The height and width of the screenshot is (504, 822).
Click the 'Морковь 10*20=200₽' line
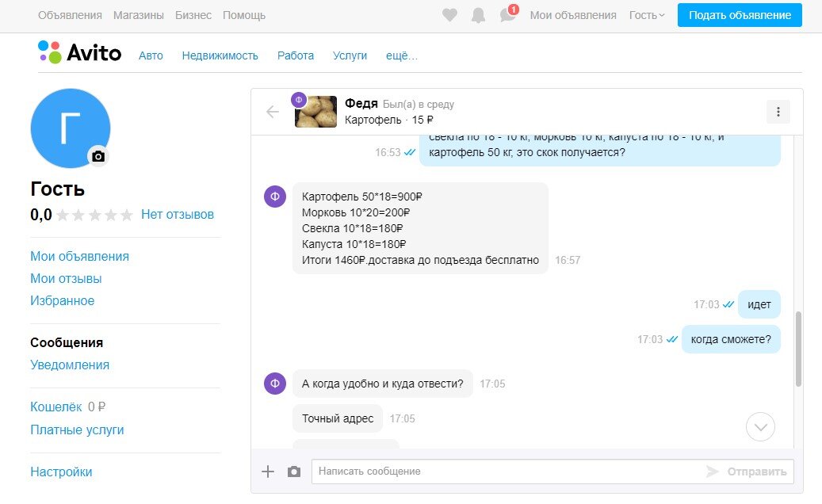tap(355, 212)
